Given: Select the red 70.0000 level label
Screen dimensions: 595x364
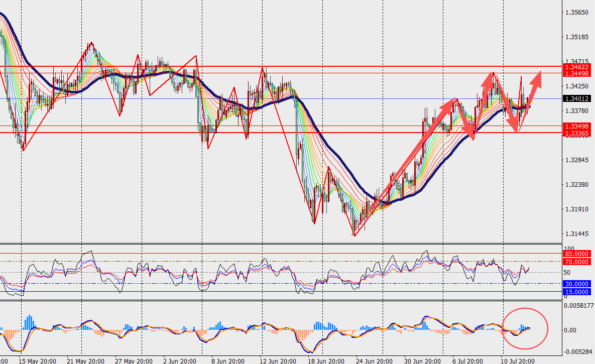Looking at the screenshot, I should 576,262.
